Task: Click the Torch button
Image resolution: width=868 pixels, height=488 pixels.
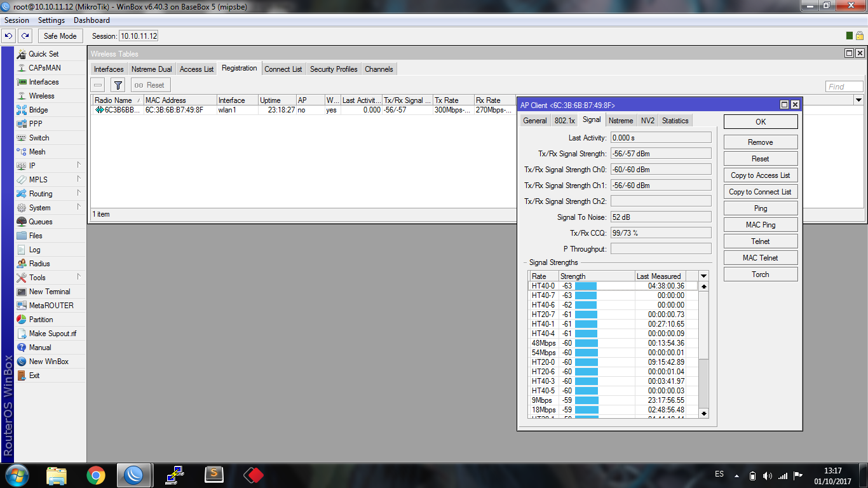Action: pyautogui.click(x=761, y=274)
